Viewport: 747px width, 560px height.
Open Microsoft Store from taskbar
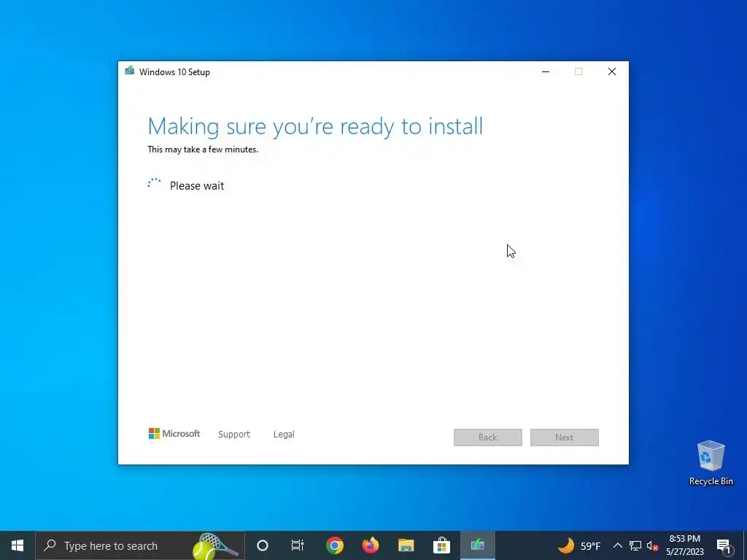point(441,545)
